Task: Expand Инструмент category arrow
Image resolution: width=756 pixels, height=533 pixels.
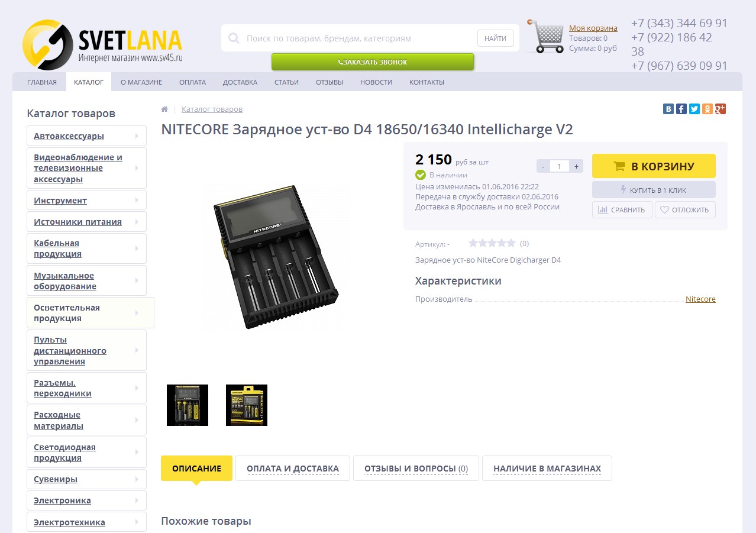Action: click(137, 201)
